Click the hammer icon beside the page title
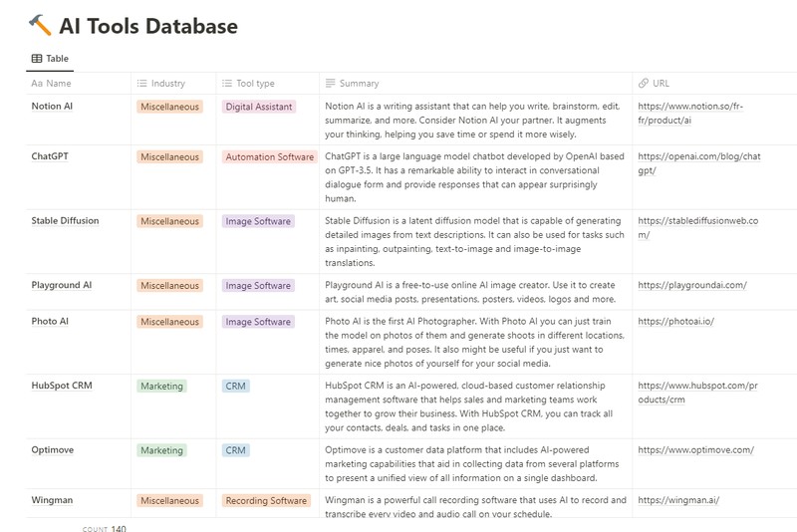This screenshot has width=797, height=532. [40, 25]
